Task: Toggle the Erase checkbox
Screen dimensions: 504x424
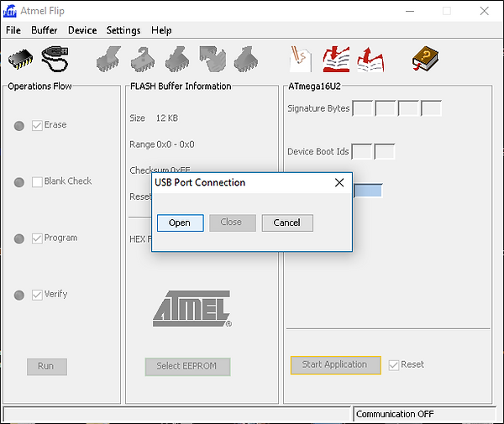Action: click(37, 125)
